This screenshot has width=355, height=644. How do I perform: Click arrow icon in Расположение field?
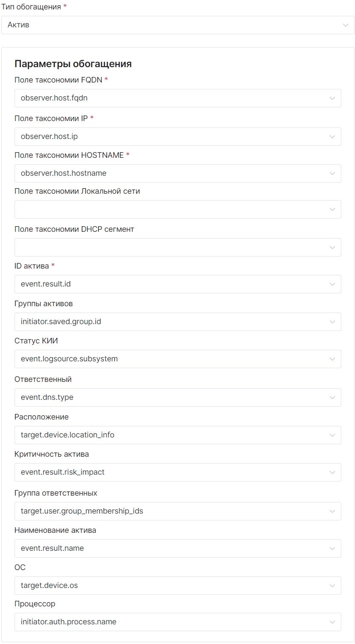[x=332, y=435]
